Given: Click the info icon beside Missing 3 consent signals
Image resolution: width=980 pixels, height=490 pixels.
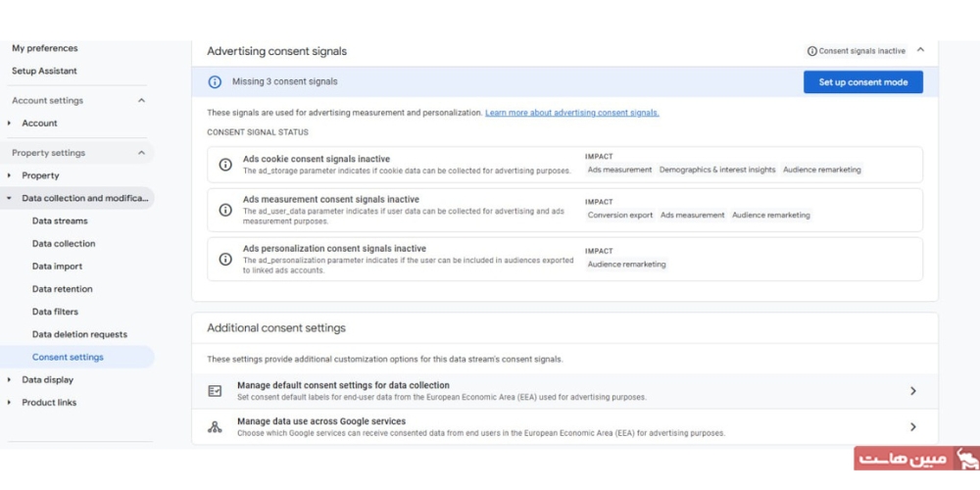Looking at the screenshot, I should 216,82.
